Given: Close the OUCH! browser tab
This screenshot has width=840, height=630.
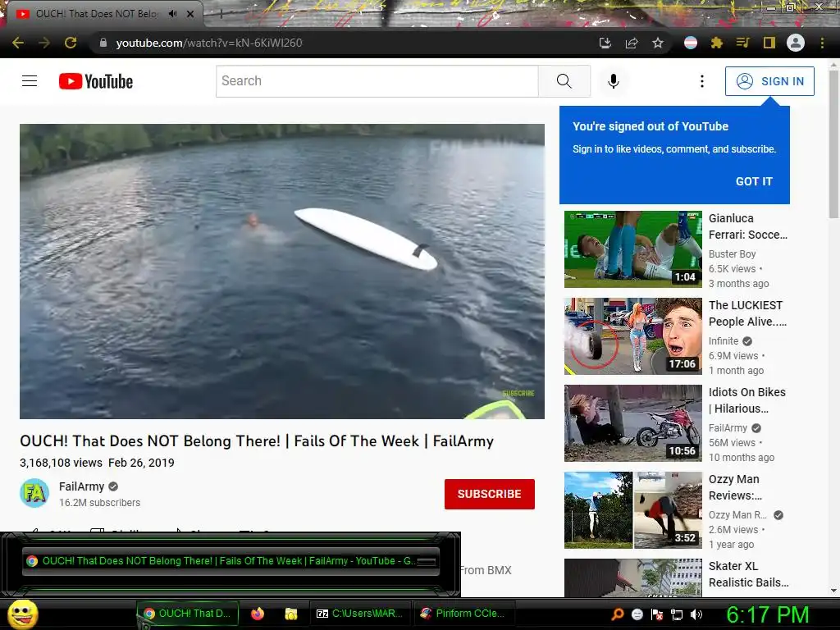Looking at the screenshot, I should [190, 14].
